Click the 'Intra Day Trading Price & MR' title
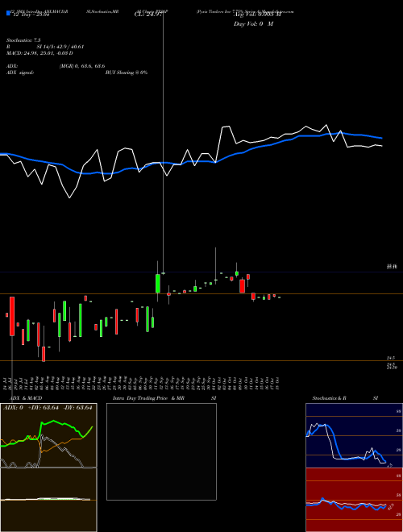 click(148, 398)
